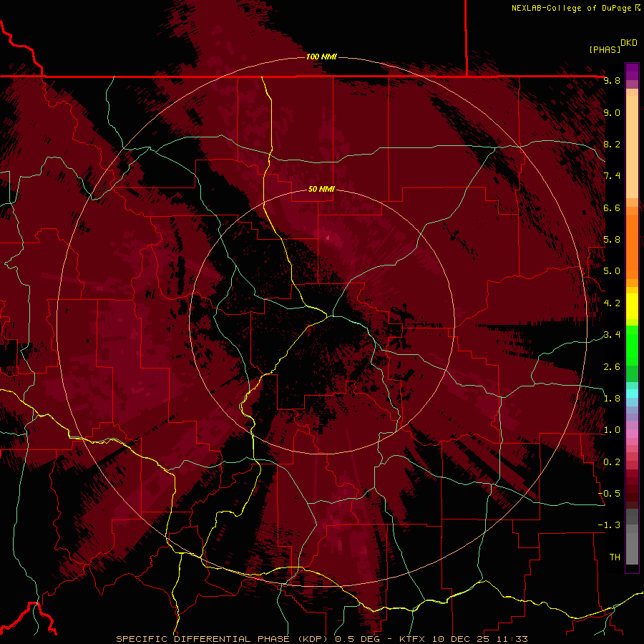644x644 pixels.
Task: Click the 3.4 legend scale value
Action: tap(612, 335)
